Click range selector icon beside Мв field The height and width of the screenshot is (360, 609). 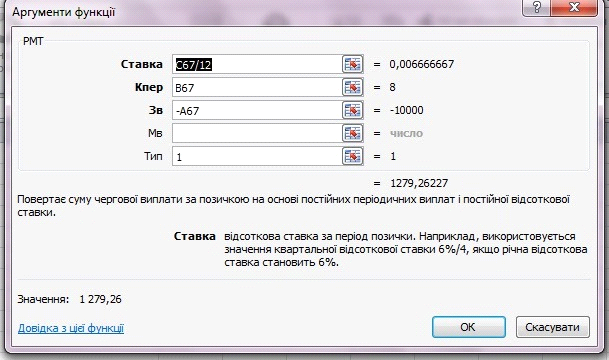353,133
